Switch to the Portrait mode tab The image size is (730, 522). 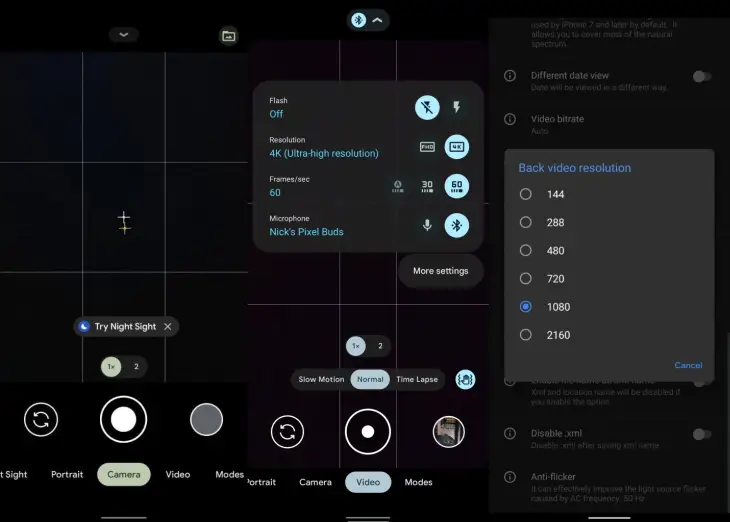67,475
